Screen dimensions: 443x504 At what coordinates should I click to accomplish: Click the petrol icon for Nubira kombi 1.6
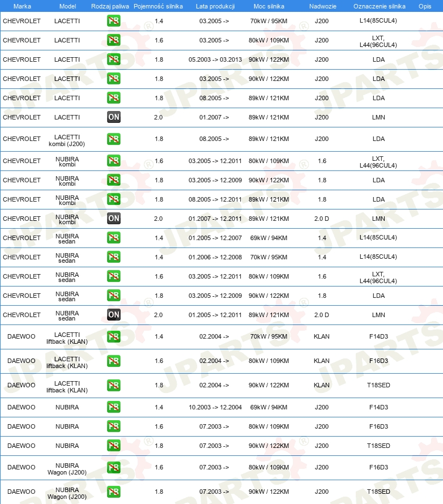(114, 161)
